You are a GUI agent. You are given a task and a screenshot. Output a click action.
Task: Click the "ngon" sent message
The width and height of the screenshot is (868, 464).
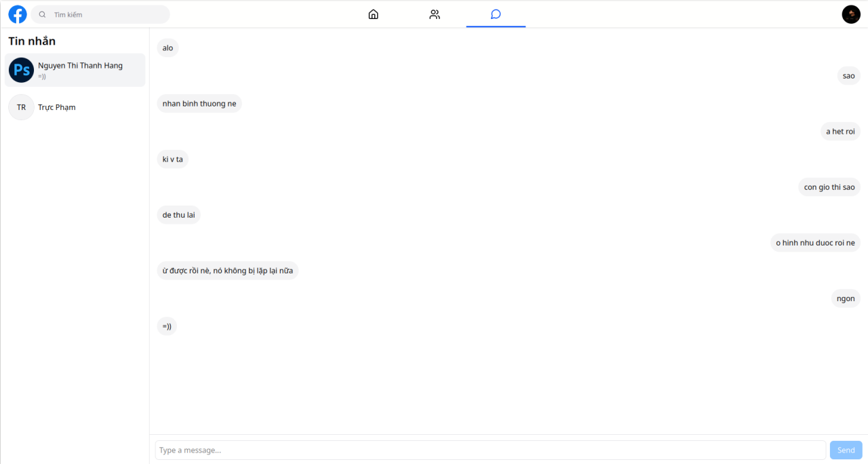845,298
